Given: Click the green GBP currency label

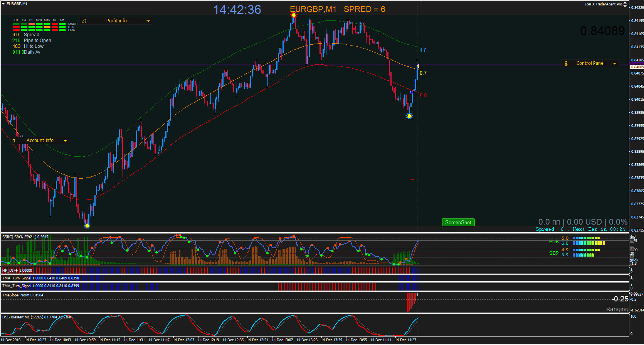Looking at the screenshot, I should [x=554, y=253].
